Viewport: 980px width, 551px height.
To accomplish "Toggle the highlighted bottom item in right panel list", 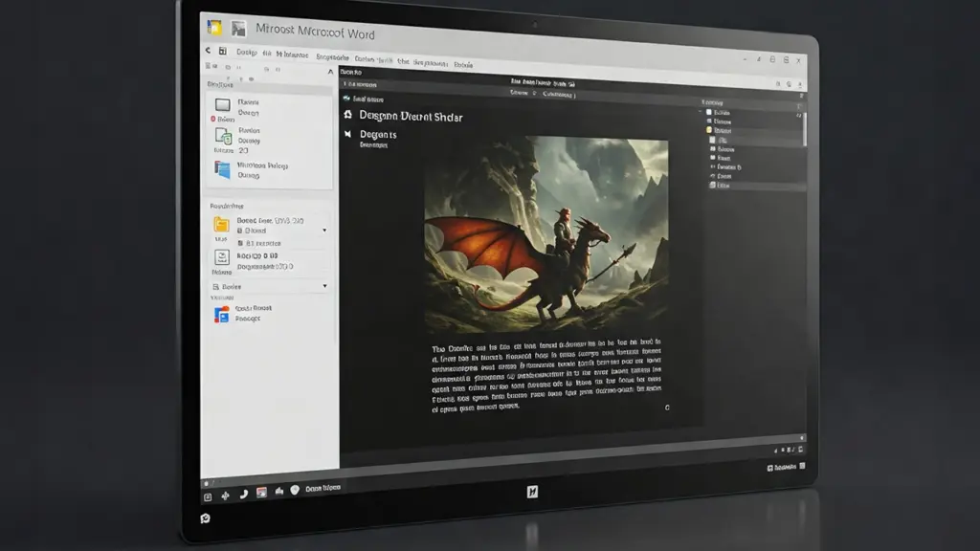I will (x=713, y=185).
